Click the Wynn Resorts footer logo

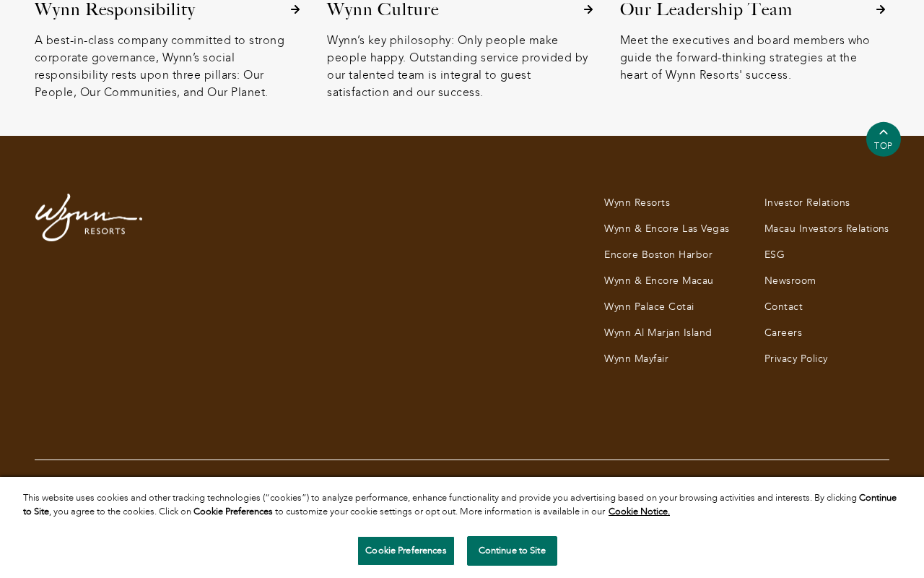[x=89, y=217]
